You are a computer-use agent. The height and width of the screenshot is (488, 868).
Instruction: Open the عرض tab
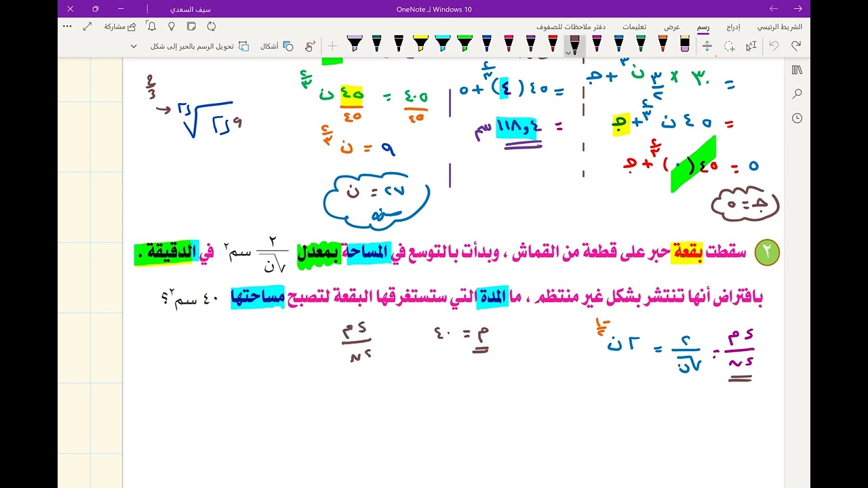coord(672,27)
